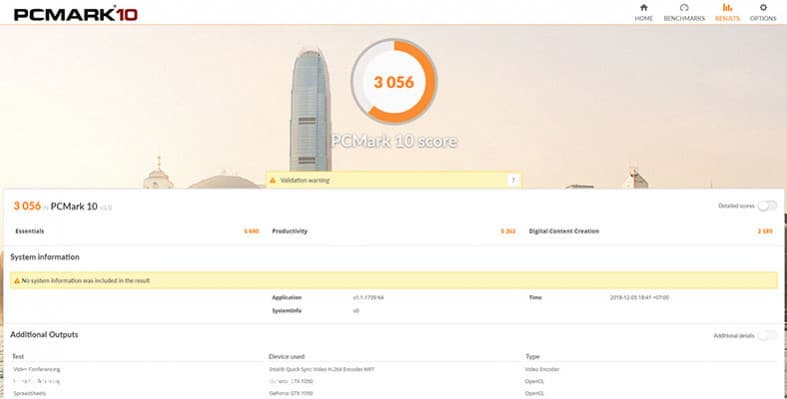Click the question mark help button

pyautogui.click(x=512, y=180)
